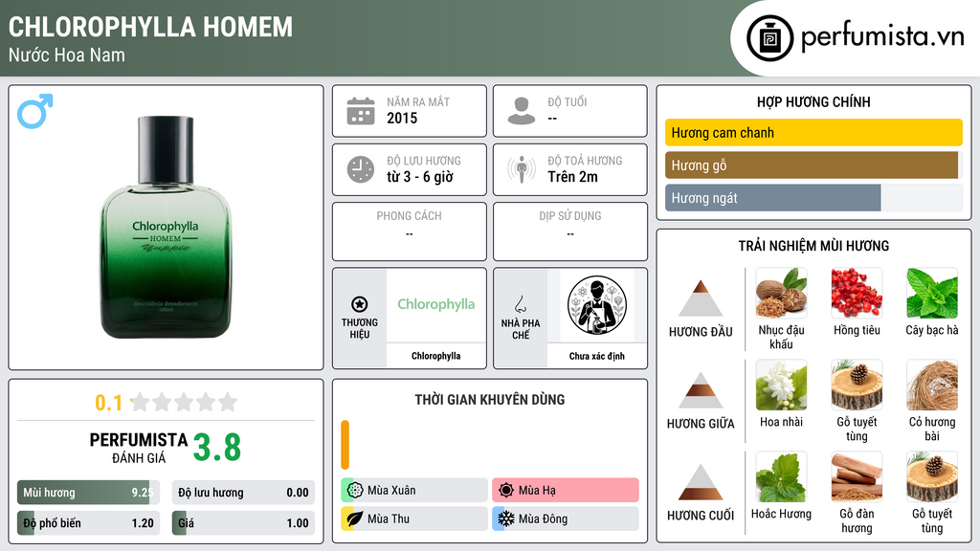Screen dimensions: 980x551
Task: Click the perfumista.vn site name
Action: point(882,36)
